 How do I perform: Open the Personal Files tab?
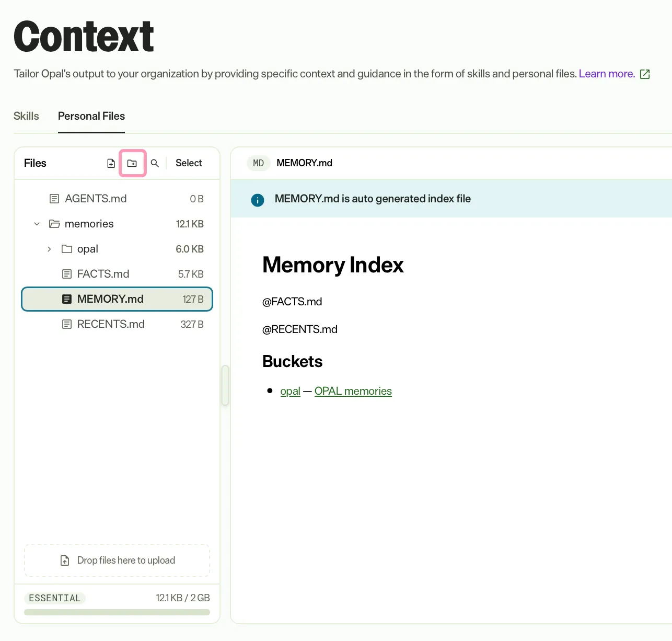click(x=91, y=116)
